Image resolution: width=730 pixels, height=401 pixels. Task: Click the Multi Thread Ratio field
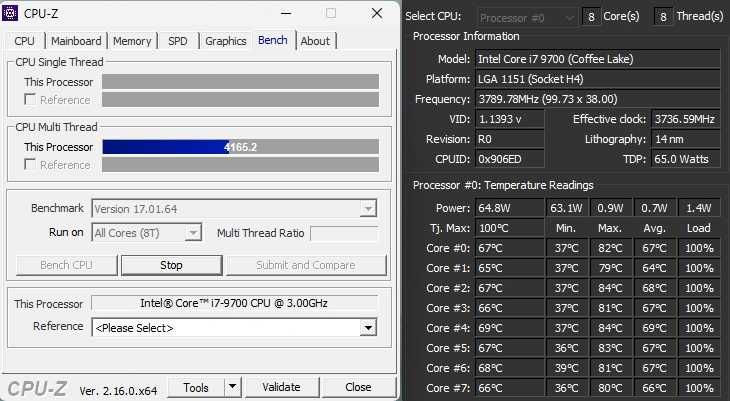344,233
